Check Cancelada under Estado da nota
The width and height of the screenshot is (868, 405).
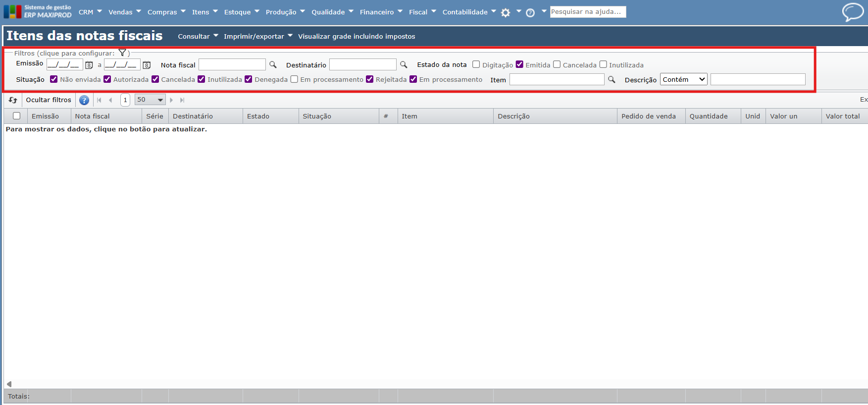557,64
